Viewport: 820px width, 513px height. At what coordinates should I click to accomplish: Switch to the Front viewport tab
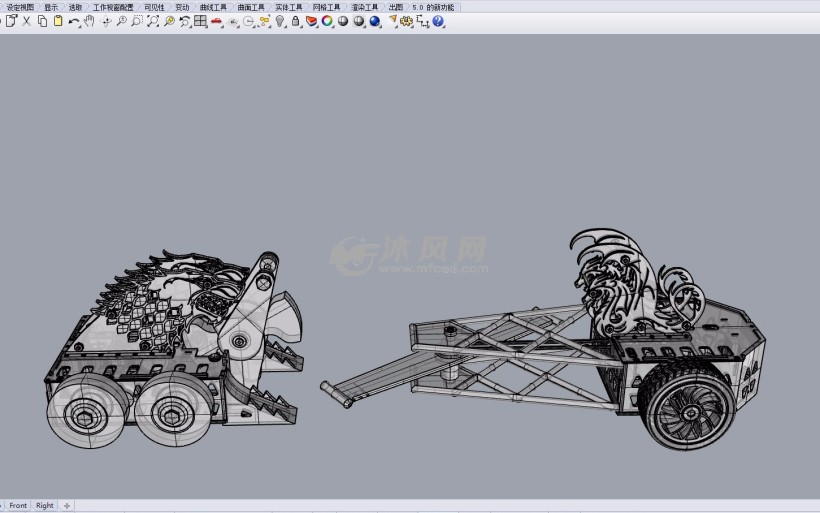pos(18,505)
